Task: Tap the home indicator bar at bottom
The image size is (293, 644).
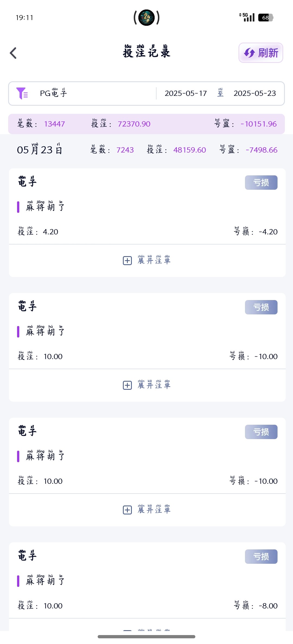Action: [x=146, y=637]
